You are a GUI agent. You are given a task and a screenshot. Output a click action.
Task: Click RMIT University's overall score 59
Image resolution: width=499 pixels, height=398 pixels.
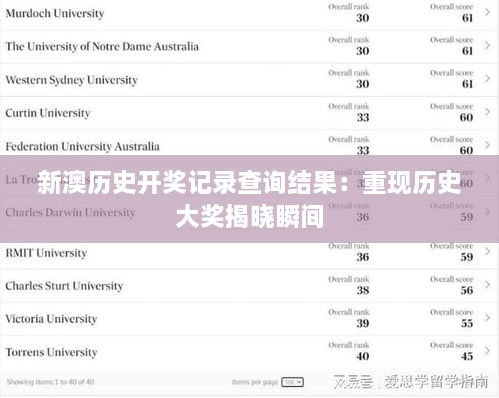click(x=467, y=257)
